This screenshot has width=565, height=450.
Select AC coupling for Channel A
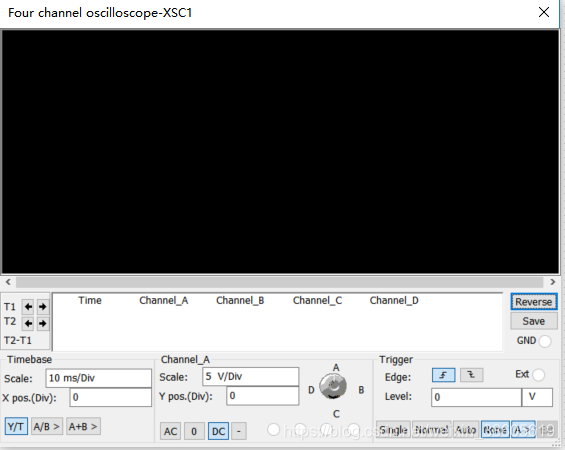170,431
